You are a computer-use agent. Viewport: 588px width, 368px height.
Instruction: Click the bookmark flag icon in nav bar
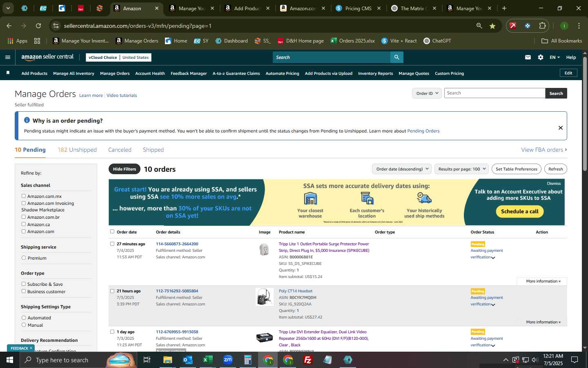click(8, 73)
